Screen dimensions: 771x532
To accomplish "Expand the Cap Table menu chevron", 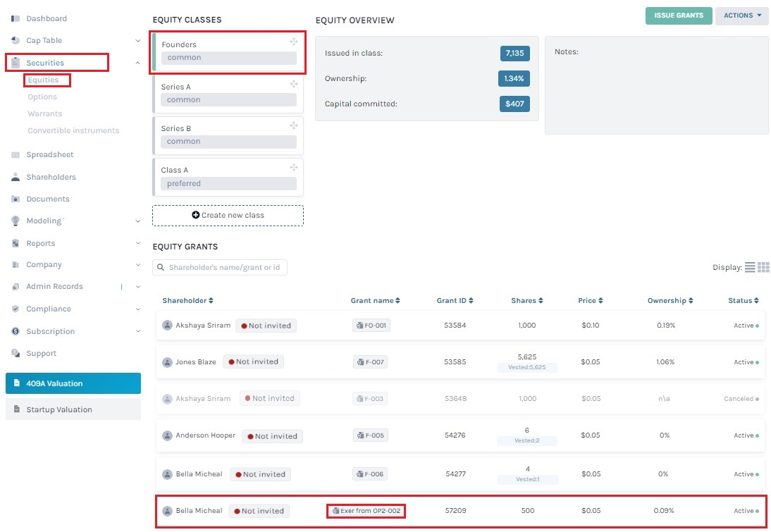I will pos(137,41).
